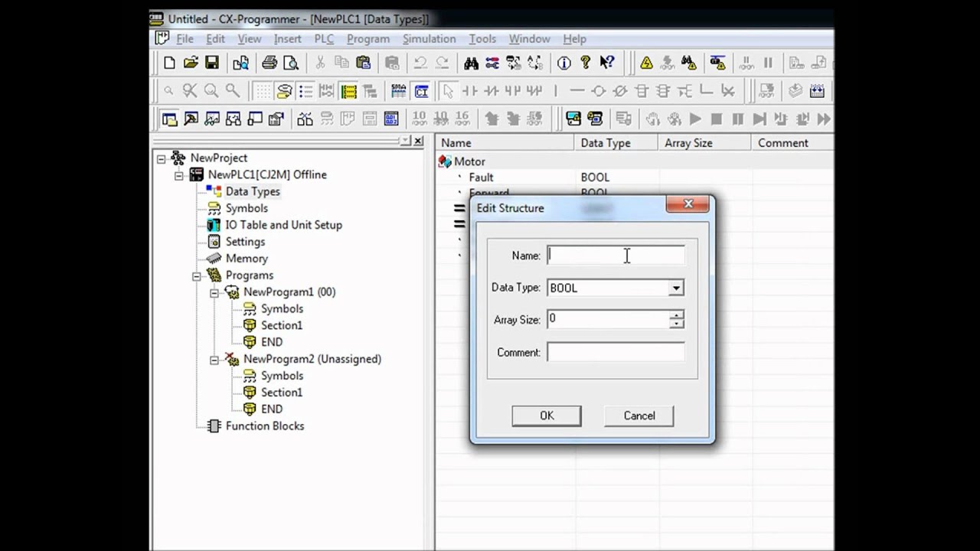Click the hammer output window icon
The width and height of the screenshot is (980, 551).
191,119
